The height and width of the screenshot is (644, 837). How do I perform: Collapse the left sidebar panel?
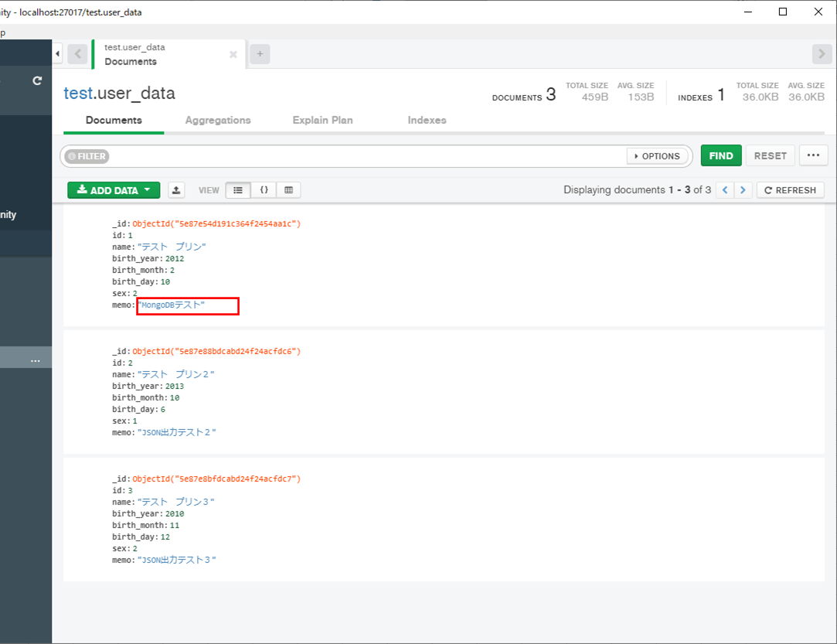57,53
